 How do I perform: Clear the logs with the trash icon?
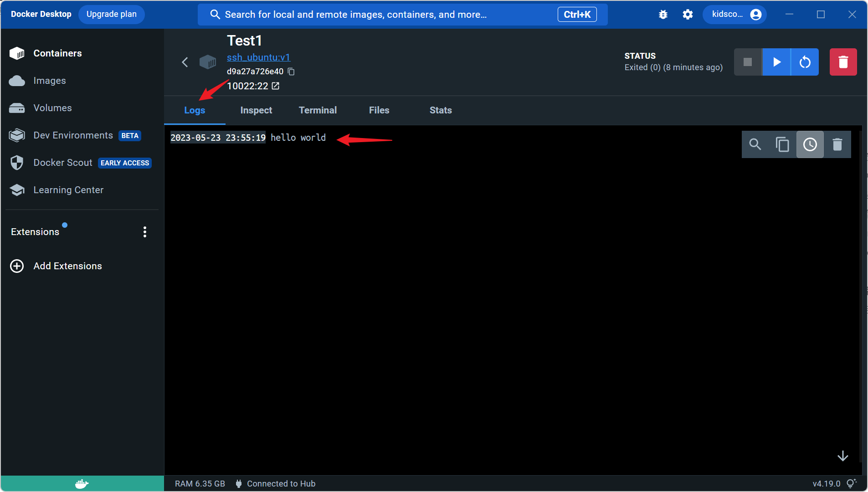point(837,144)
